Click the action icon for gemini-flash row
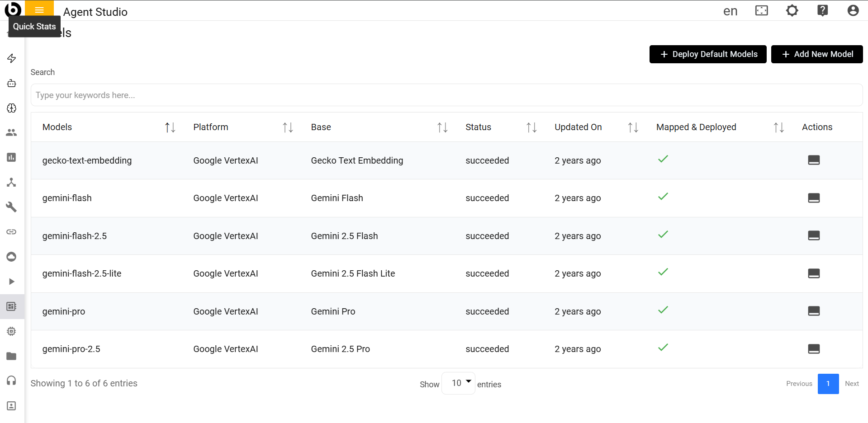The image size is (868, 423). [x=814, y=198]
